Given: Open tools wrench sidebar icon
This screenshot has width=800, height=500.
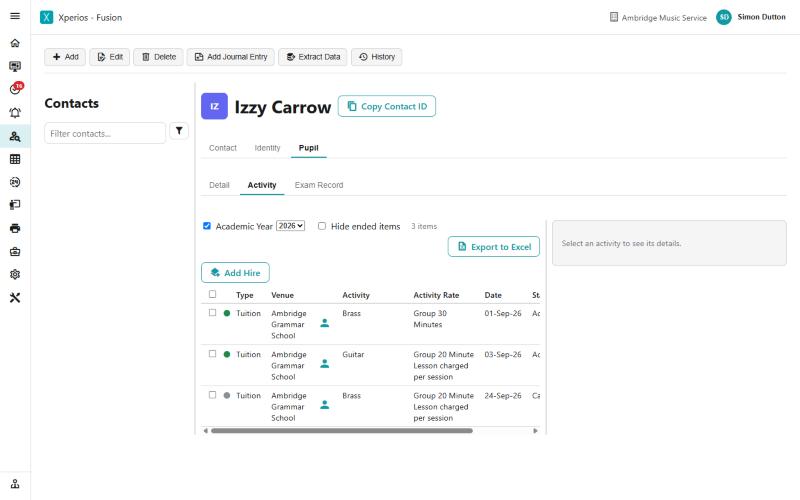Looking at the screenshot, I should pyautogui.click(x=15, y=297).
